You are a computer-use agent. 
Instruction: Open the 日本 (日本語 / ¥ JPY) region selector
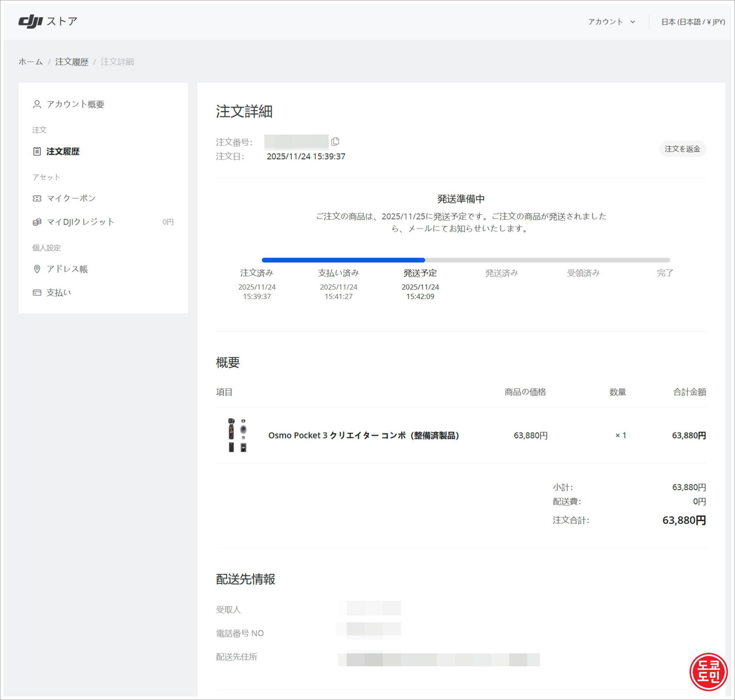(693, 22)
